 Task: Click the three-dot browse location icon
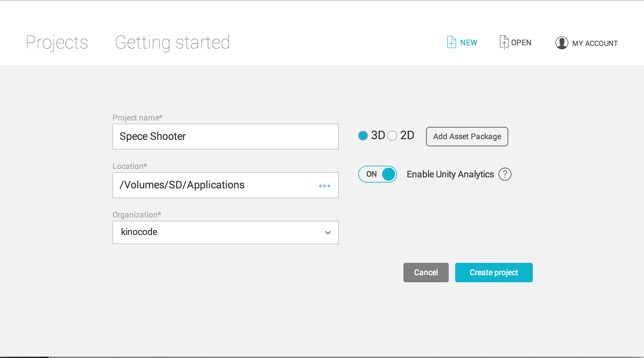[324, 186]
